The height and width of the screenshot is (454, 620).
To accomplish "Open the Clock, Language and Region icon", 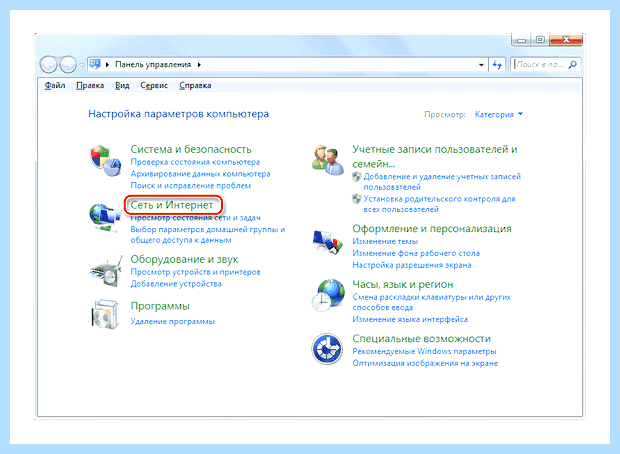I will (327, 296).
